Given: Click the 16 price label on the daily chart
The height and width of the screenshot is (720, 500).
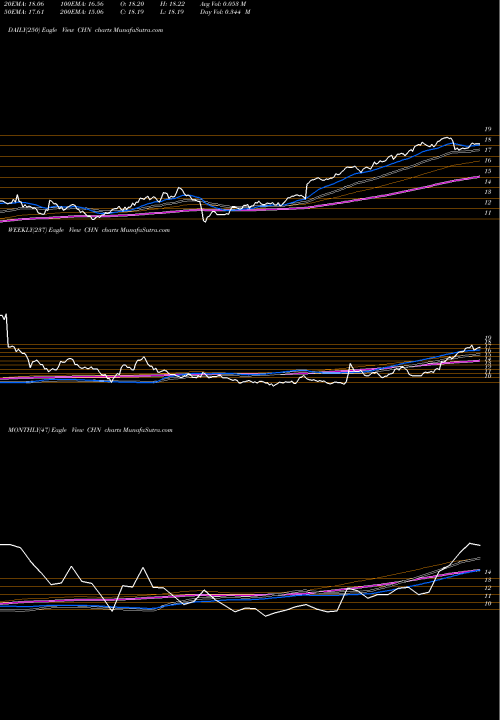Looking at the screenshot, I should pos(488,161).
